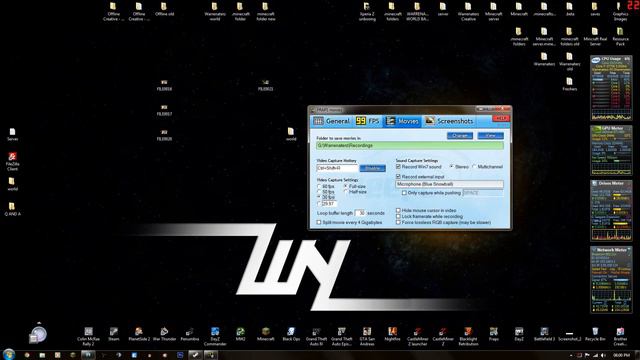
Task: Select the FileZilla Client desktop icon
Action: [x=12, y=161]
